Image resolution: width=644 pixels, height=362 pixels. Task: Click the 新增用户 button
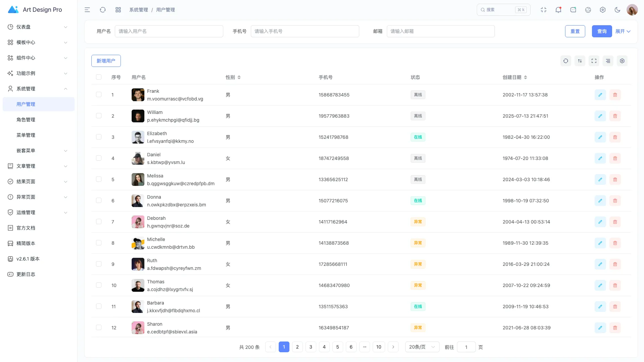pos(106,61)
